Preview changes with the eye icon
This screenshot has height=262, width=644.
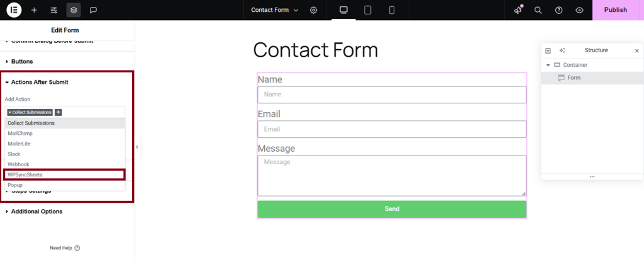coord(579,10)
